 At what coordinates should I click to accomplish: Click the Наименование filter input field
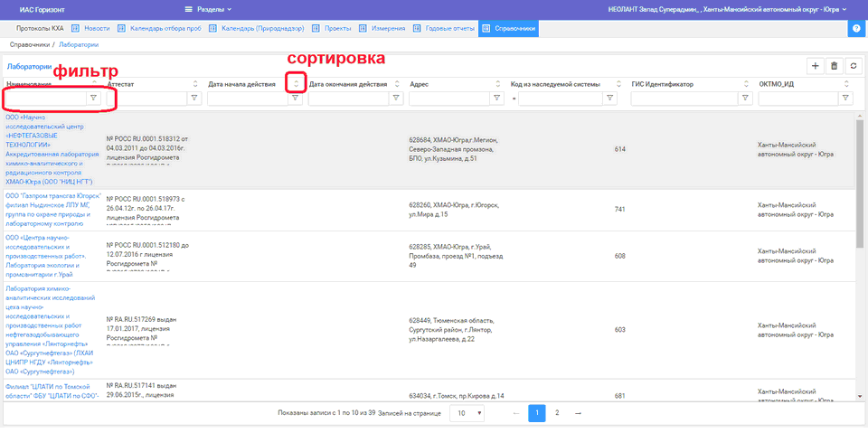click(45, 98)
